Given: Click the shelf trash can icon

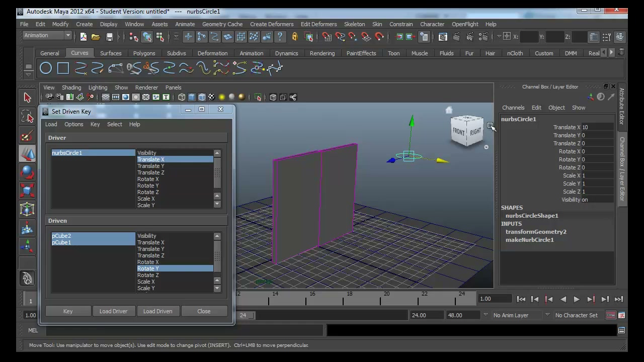Looking at the screenshot, I should [622, 52].
